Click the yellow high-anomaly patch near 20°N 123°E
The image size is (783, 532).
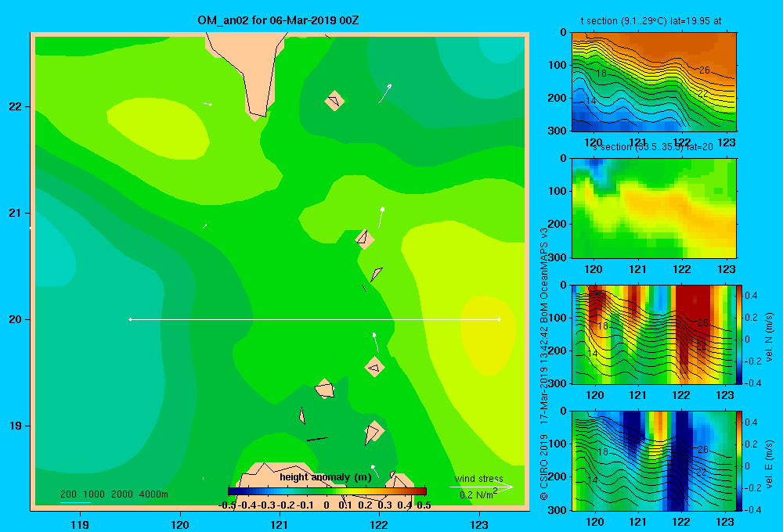(x=487, y=336)
